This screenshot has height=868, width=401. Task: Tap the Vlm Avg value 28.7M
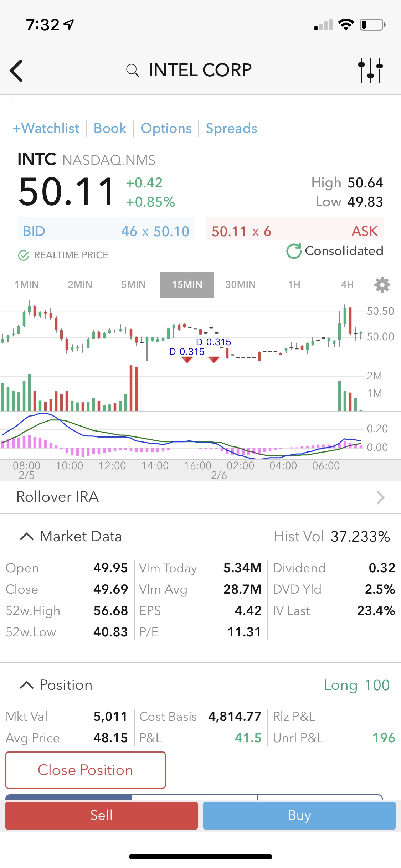click(x=243, y=589)
